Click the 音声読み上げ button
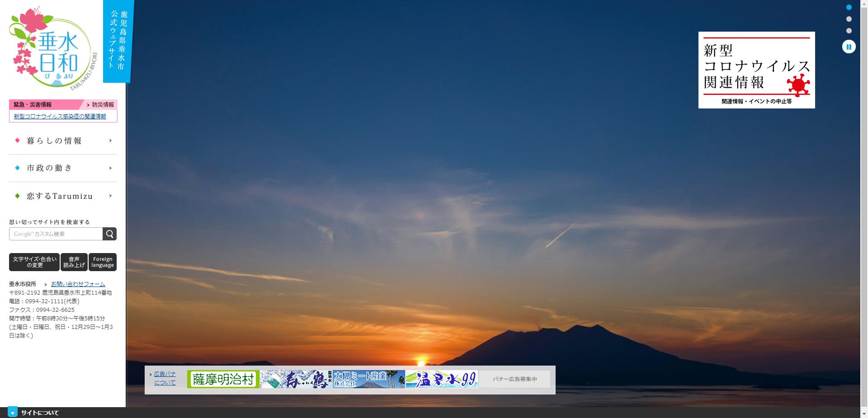Viewport: 868px width, 418px height. 74,262
